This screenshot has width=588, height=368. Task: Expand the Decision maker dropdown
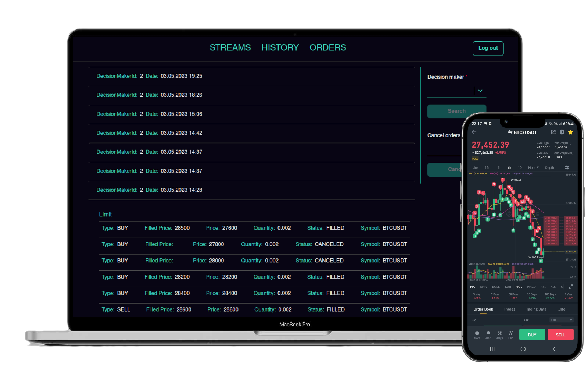pos(480,91)
